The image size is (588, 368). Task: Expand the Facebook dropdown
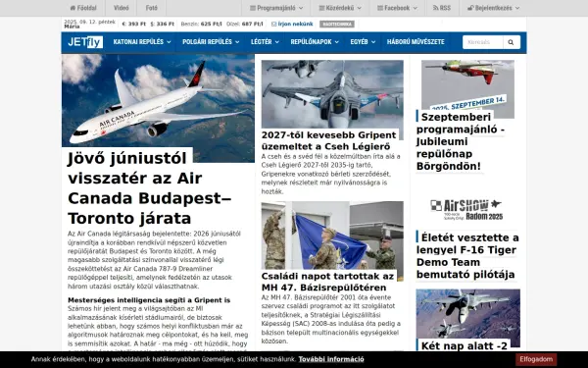pos(397,8)
